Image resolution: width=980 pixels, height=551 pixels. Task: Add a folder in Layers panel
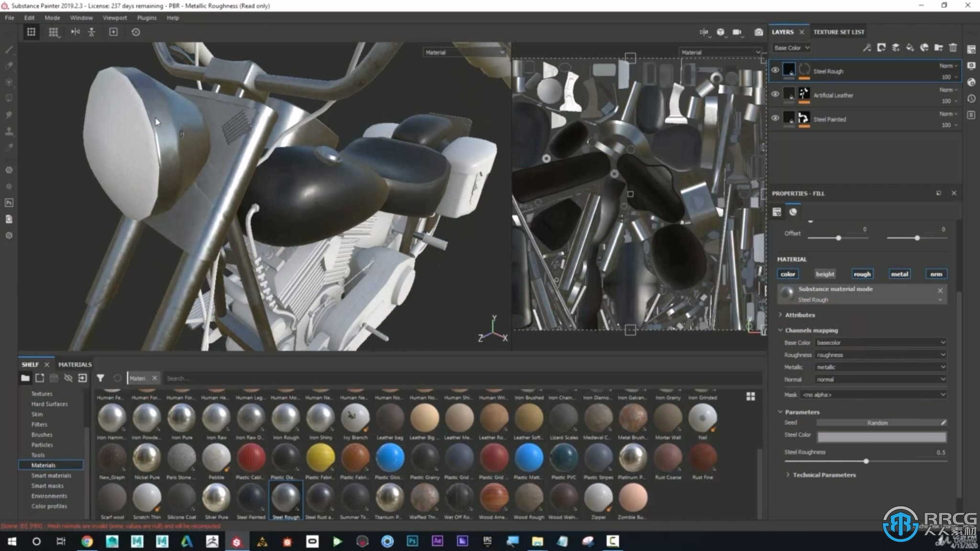click(x=939, y=47)
